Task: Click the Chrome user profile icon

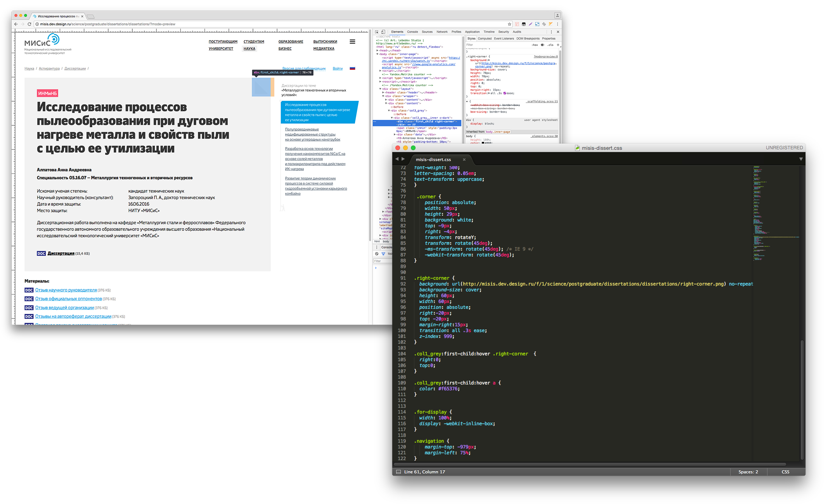Action: click(x=557, y=16)
